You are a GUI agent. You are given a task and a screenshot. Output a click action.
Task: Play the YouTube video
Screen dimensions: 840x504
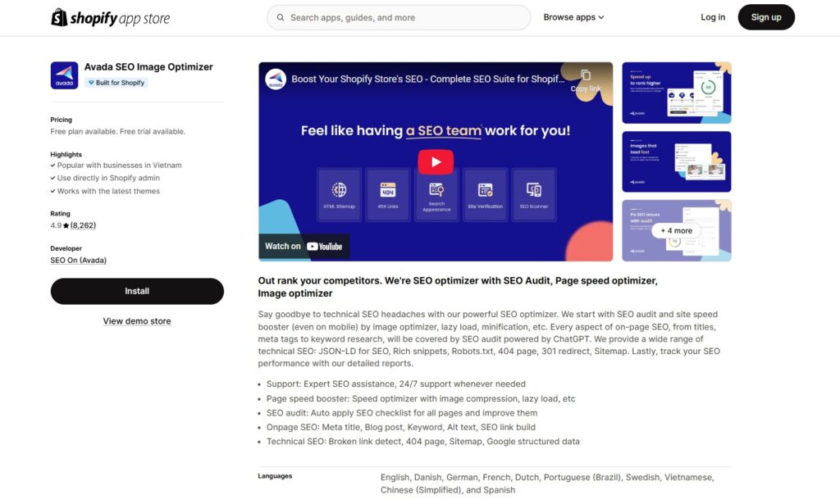pyautogui.click(x=436, y=161)
